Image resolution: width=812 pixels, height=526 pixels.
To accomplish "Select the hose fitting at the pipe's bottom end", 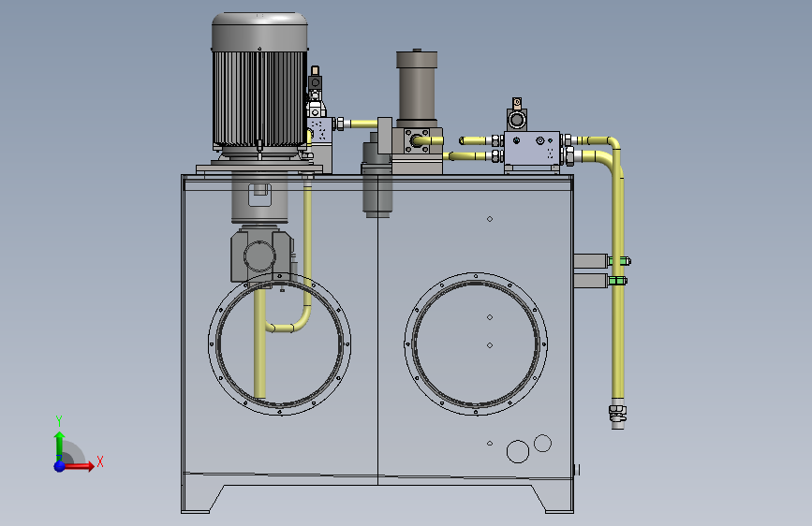I will (617, 415).
